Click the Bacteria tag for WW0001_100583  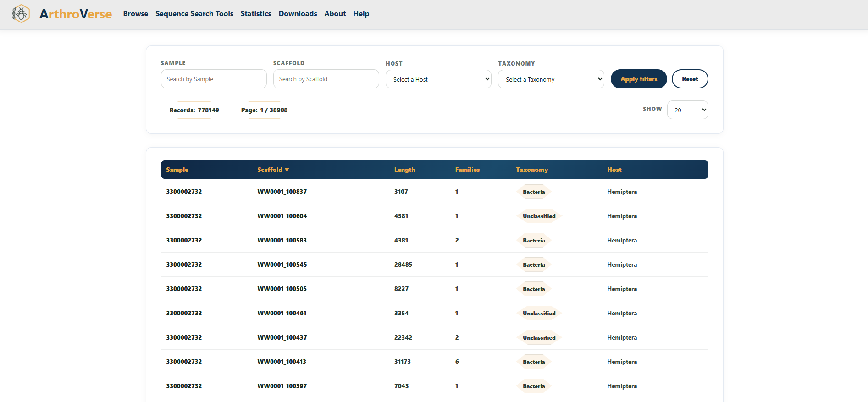(534, 240)
